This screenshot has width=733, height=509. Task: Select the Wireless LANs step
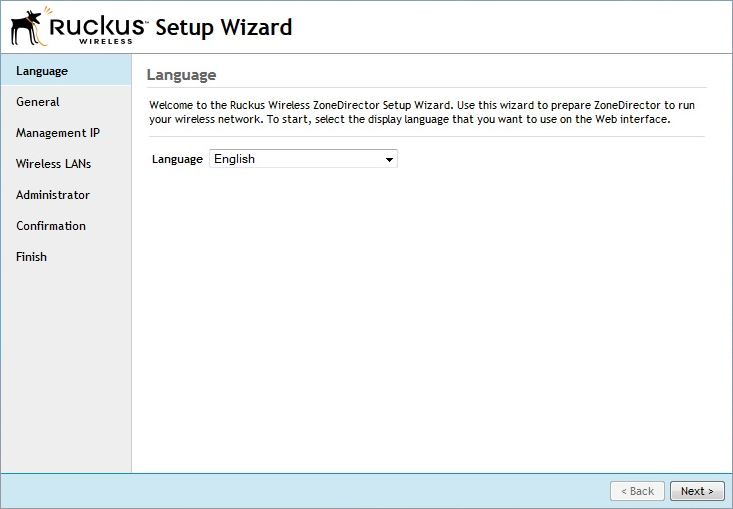tap(66, 164)
